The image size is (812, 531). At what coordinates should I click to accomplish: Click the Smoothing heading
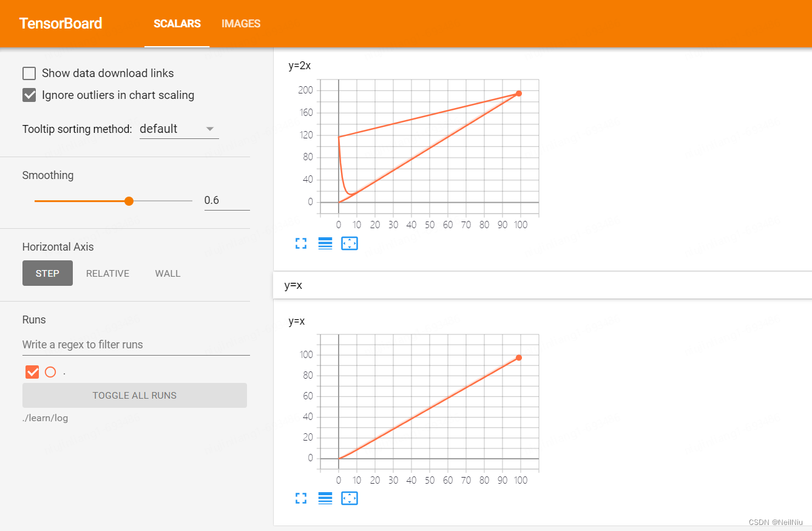[x=48, y=175]
